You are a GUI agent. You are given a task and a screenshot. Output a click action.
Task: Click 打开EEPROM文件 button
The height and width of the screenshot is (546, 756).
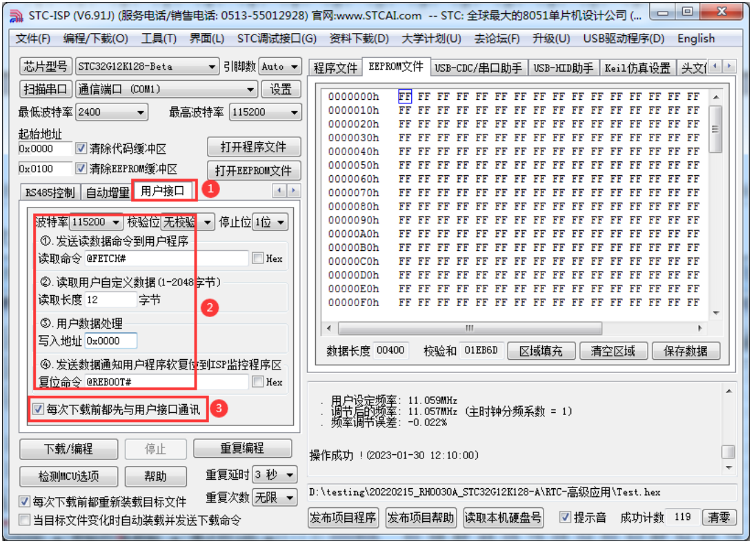[254, 170]
